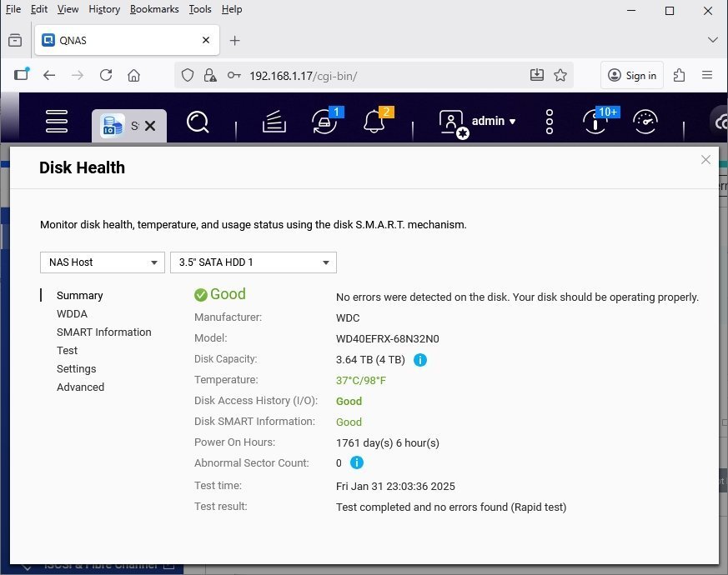The width and height of the screenshot is (728, 575).
Task: Click the QTS search magnifier icon
Action: tap(198, 122)
